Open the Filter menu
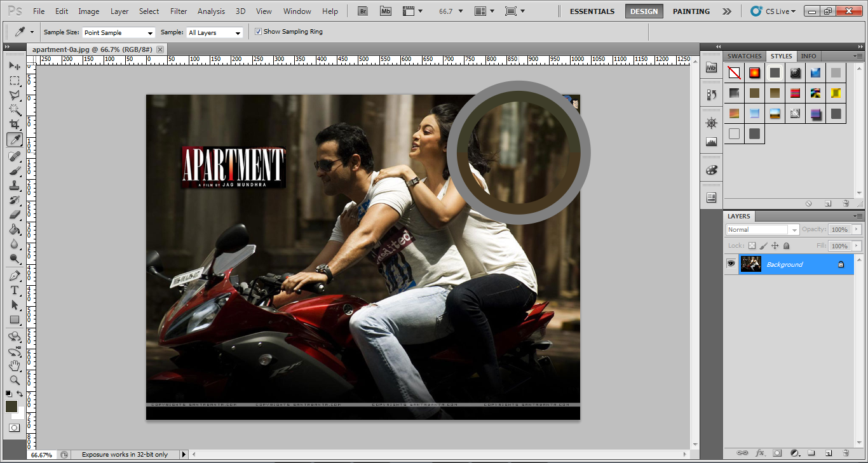This screenshot has width=868, height=463. 179,11
